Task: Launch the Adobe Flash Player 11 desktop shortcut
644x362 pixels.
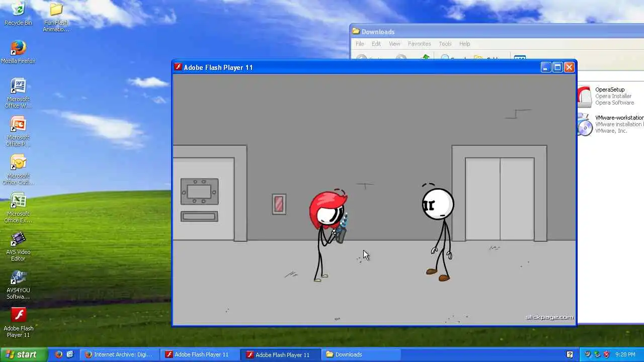Action: tap(18, 323)
